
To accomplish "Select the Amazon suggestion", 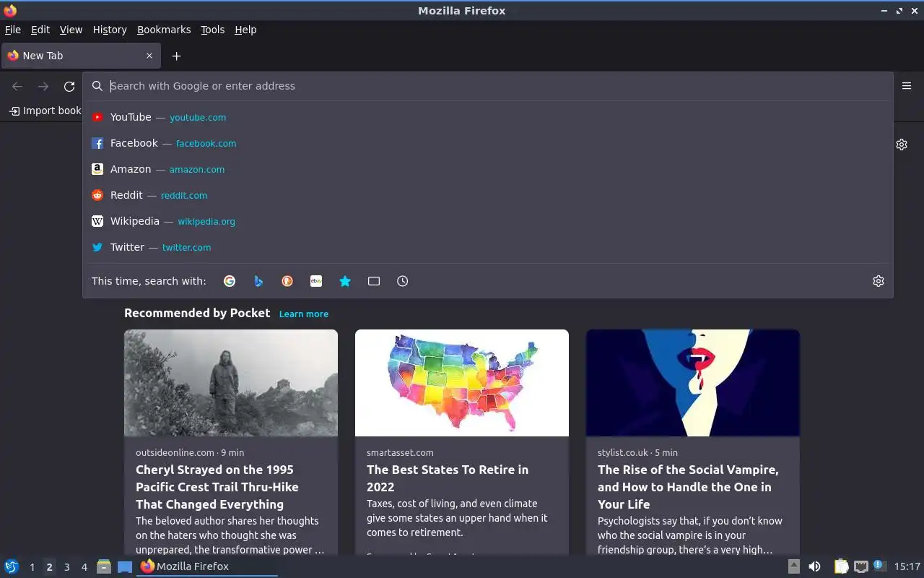I will (x=488, y=169).
